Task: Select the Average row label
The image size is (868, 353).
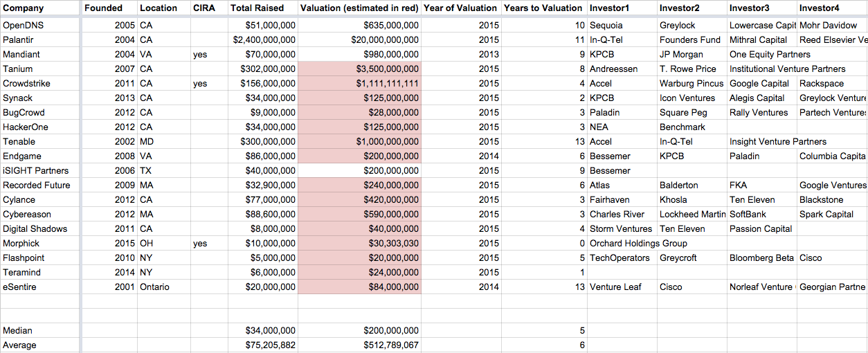Action: pos(41,345)
